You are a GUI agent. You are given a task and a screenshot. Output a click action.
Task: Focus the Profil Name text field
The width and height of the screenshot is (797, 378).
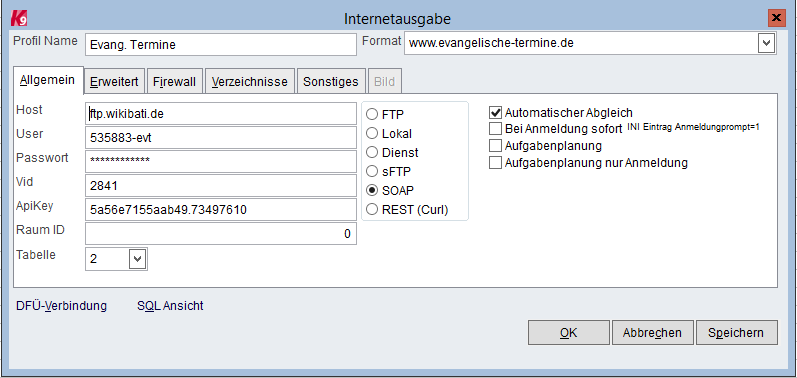[221, 44]
